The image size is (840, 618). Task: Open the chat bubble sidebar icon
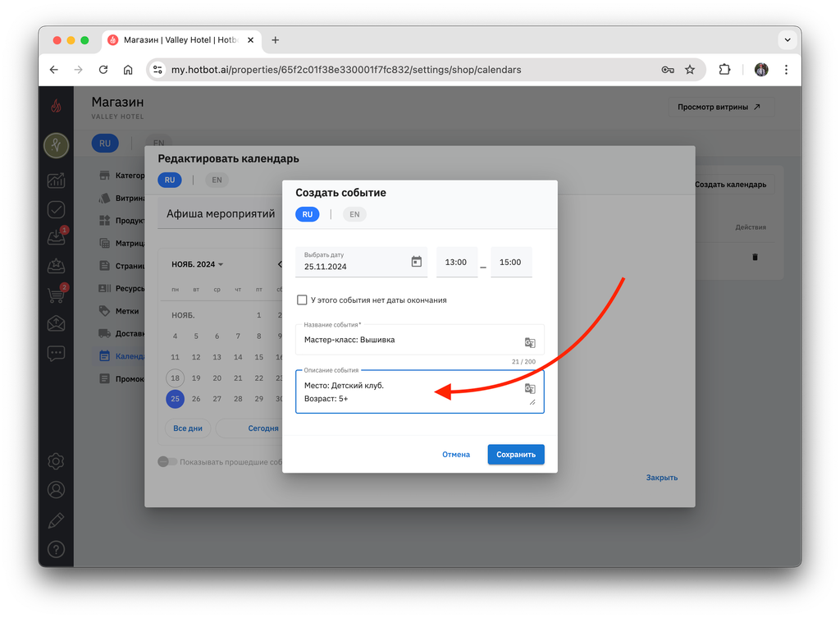tap(56, 353)
